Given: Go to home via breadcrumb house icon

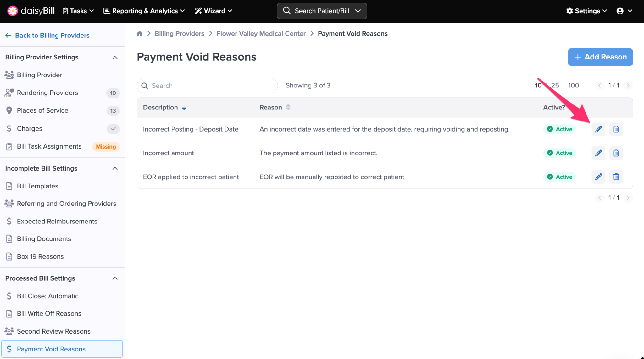Looking at the screenshot, I should [140, 34].
